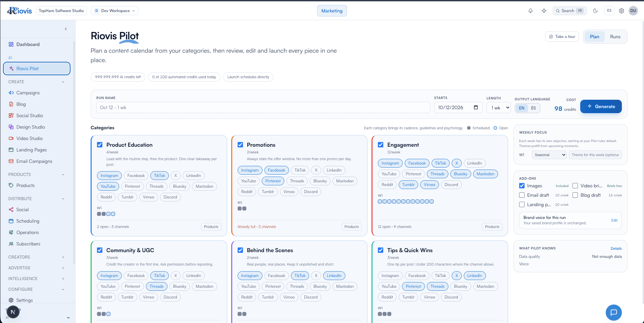Open settings gear icon in top bar
This screenshot has width=644, height=323.
coord(622,11)
